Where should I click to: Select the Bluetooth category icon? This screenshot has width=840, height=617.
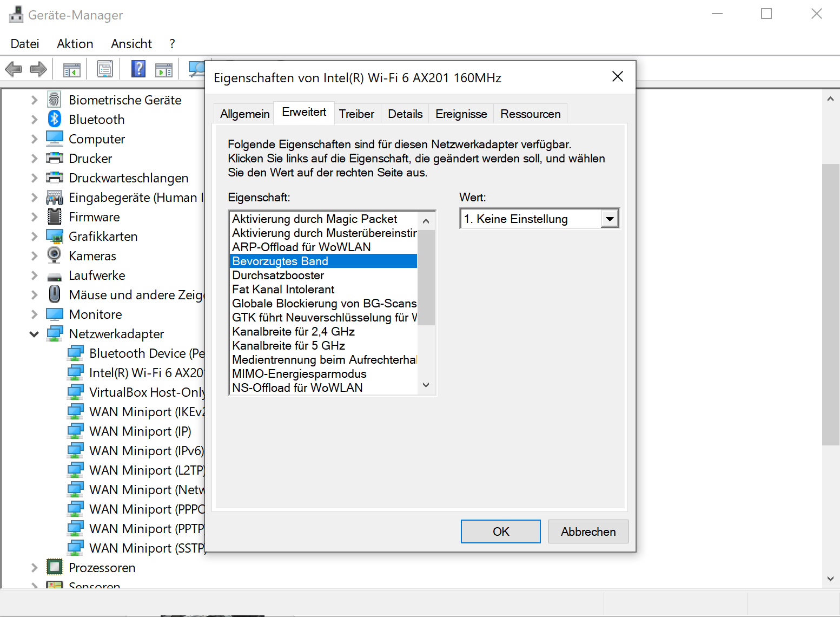(x=54, y=119)
